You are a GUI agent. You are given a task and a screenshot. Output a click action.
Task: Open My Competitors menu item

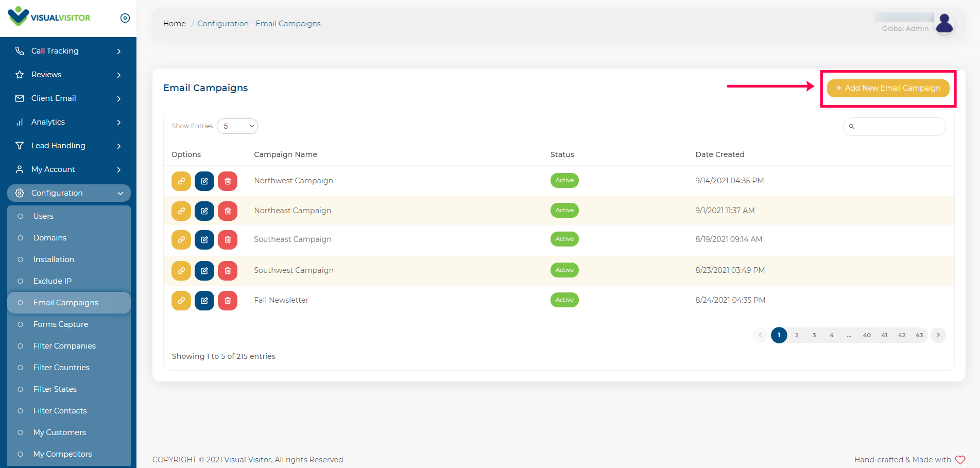click(69, 454)
